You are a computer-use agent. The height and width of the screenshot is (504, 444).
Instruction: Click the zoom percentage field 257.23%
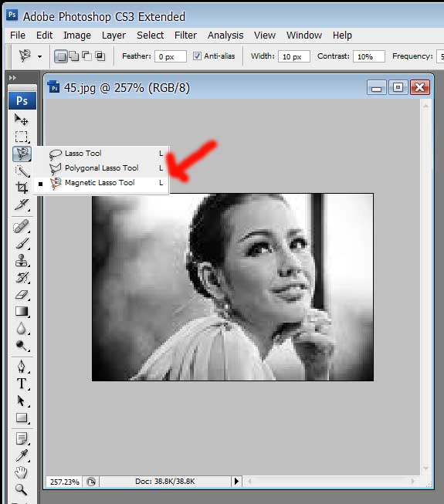coord(65,482)
